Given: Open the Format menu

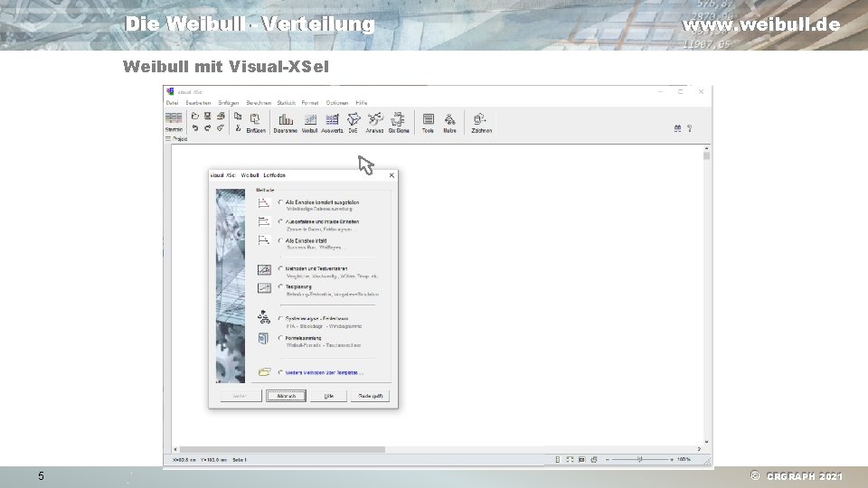Looking at the screenshot, I should tap(310, 103).
